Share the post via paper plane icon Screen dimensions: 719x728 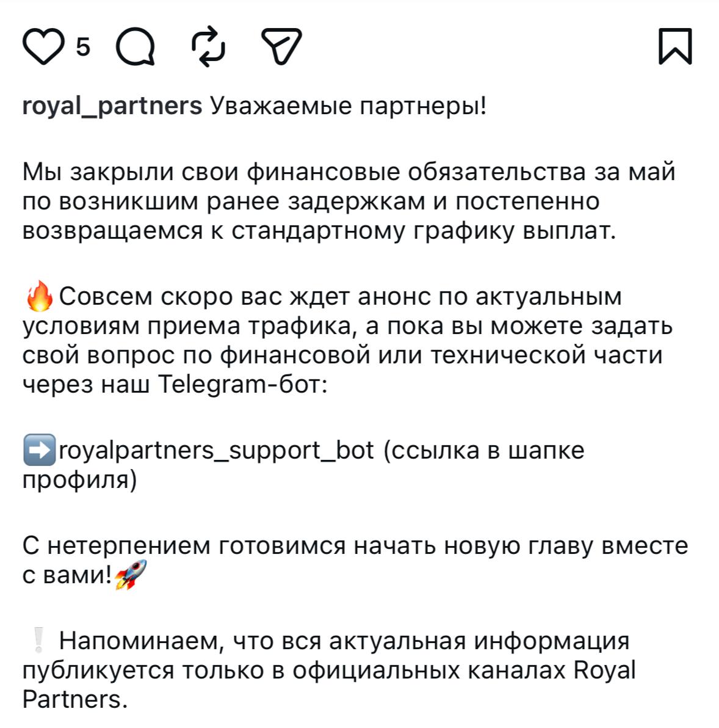[x=282, y=46]
